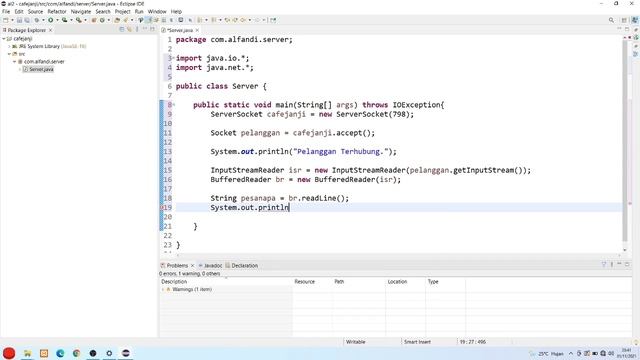Screen dimensions: 640x360
Task: Go forward with the Forward navigation arrow
Action: [x=257, y=20]
